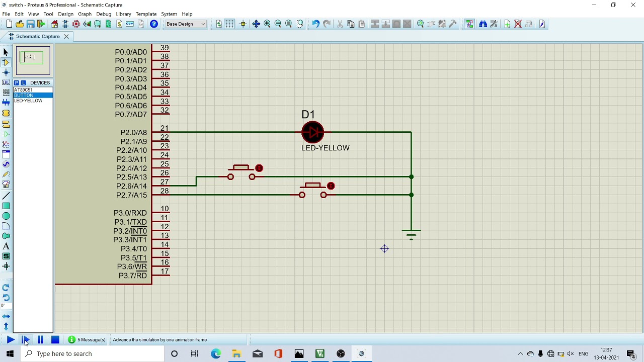
Task: Stop the simulation
Action: 55,340
